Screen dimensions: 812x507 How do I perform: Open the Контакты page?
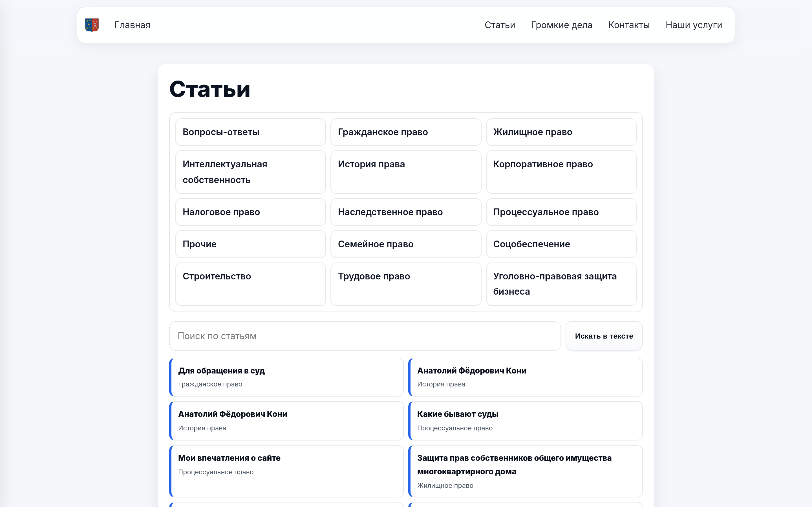tap(629, 25)
